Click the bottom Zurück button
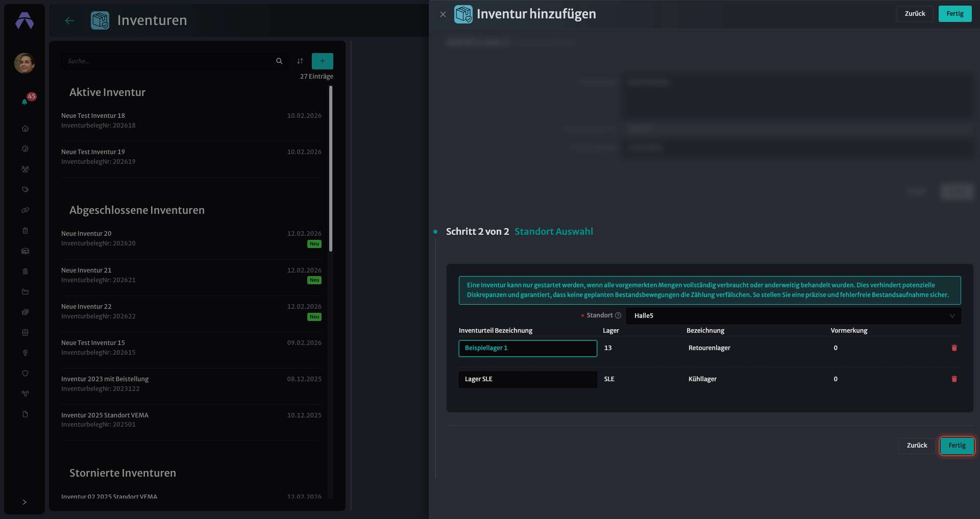This screenshot has width=980, height=519. [917, 446]
